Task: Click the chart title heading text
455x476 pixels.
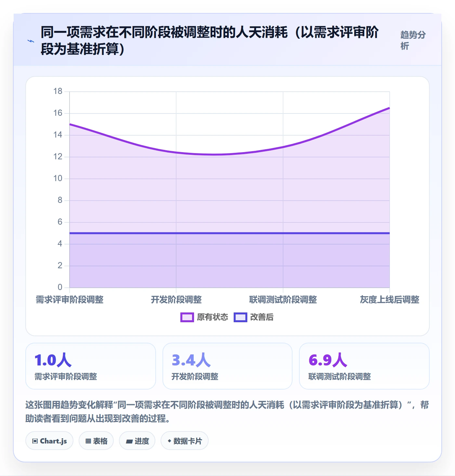Action: (210, 41)
